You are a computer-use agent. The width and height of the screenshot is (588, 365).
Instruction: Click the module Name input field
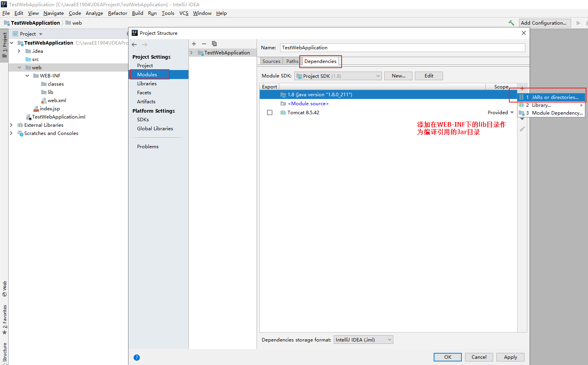point(403,48)
